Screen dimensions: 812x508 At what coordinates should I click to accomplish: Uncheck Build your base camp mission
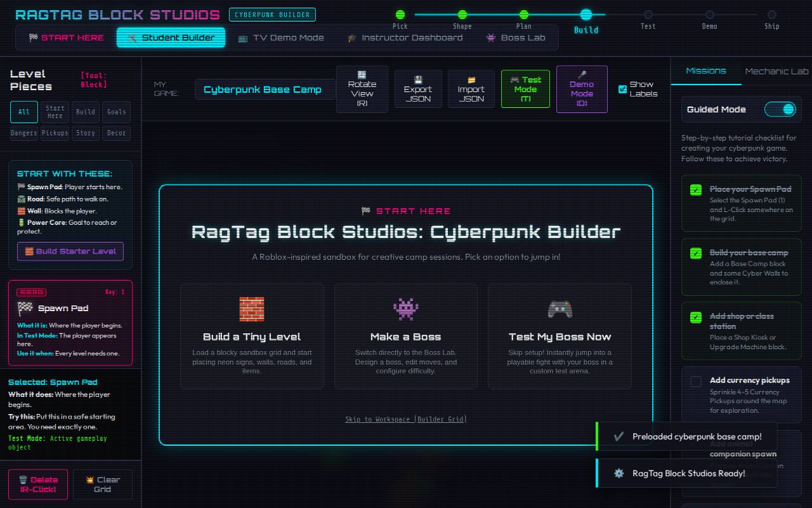(x=696, y=253)
